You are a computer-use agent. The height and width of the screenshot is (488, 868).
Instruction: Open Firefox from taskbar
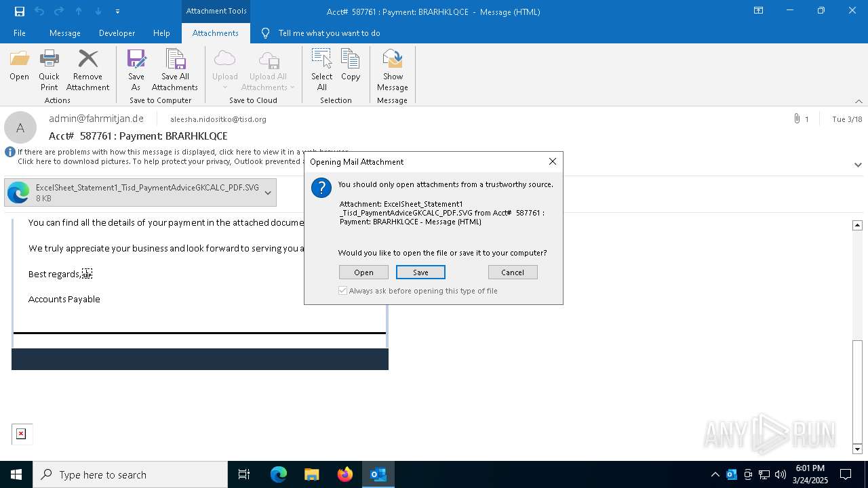point(345,474)
